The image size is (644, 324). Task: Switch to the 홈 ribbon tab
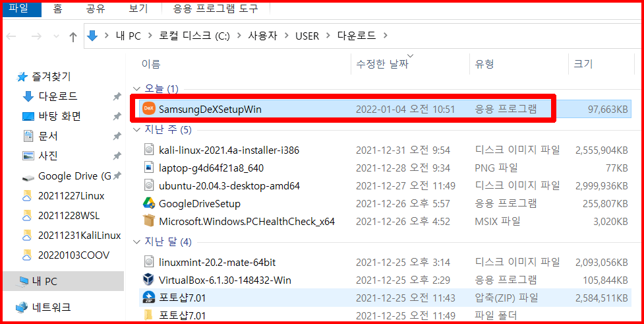57,9
